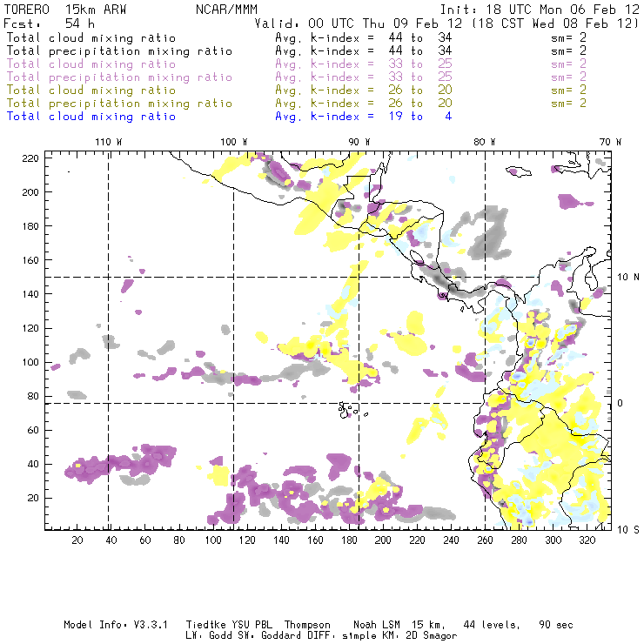The height and width of the screenshot is (644, 644).
Task: Click the "10 N" latitude label
Action: point(628,278)
